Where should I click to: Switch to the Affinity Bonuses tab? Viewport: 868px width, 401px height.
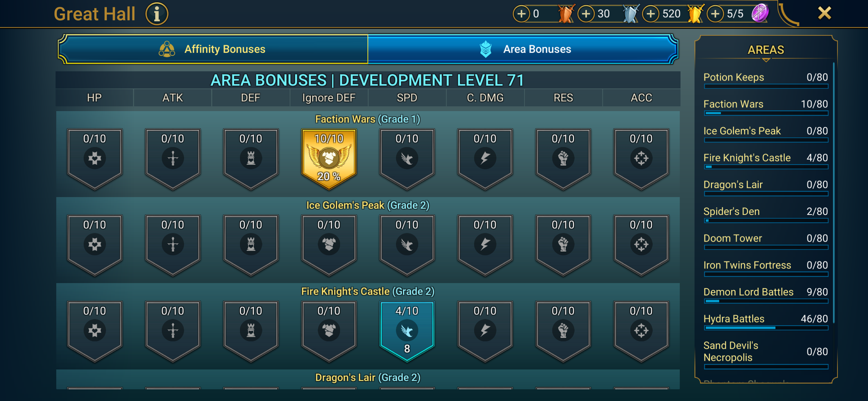[x=213, y=49]
